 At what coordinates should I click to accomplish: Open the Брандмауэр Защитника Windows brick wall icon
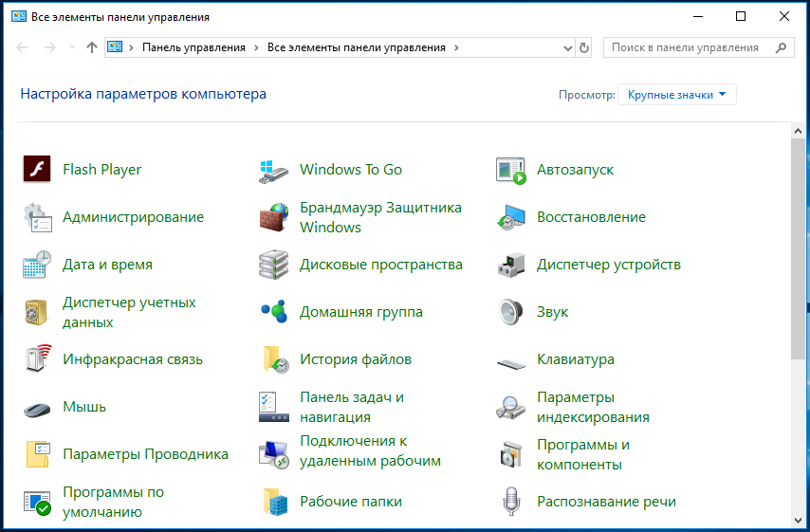point(274,217)
